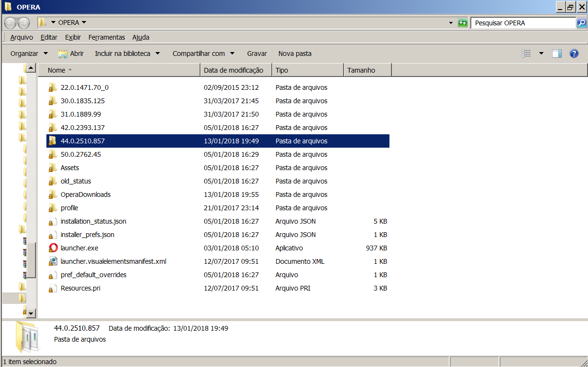
Task: Click the launcher.visualelementsmanifest.xml file icon
Action: tap(53, 261)
